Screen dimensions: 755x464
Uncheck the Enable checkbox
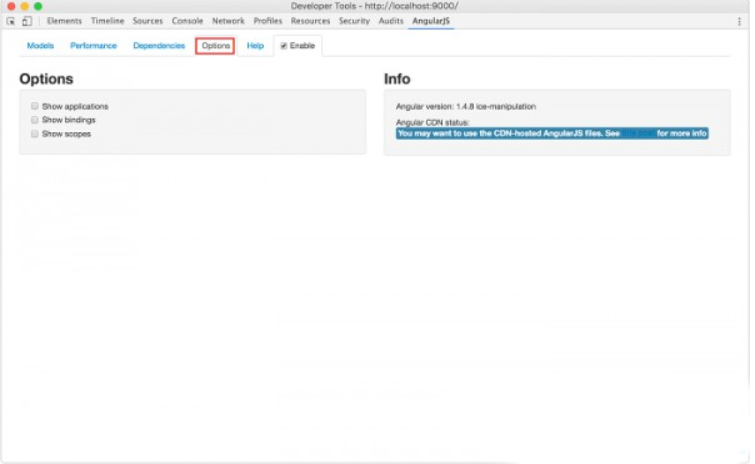[x=284, y=46]
